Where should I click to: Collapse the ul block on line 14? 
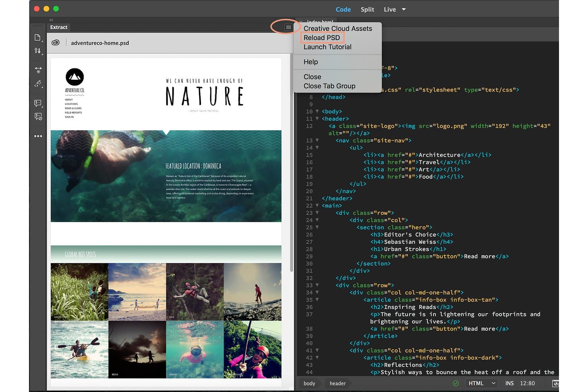[x=317, y=147]
